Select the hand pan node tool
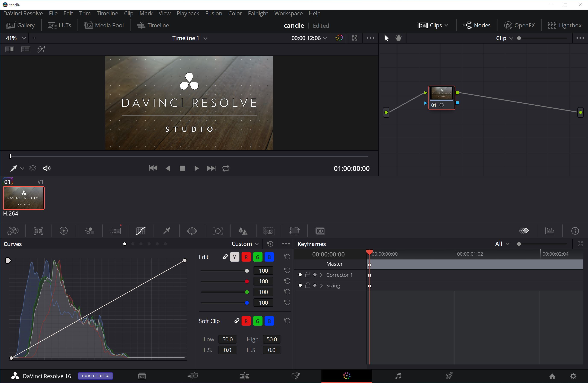Viewport: 588px width, 383px height. pos(398,38)
